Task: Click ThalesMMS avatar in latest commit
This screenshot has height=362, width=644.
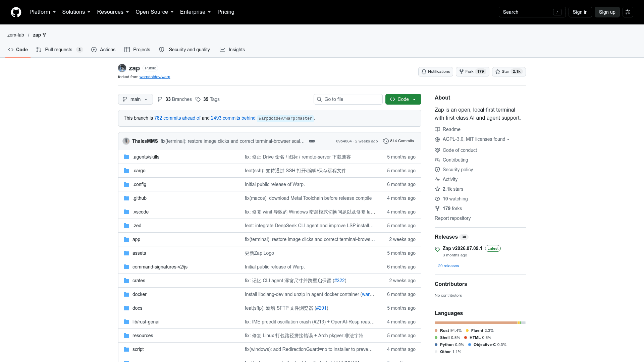Action: (x=126, y=141)
